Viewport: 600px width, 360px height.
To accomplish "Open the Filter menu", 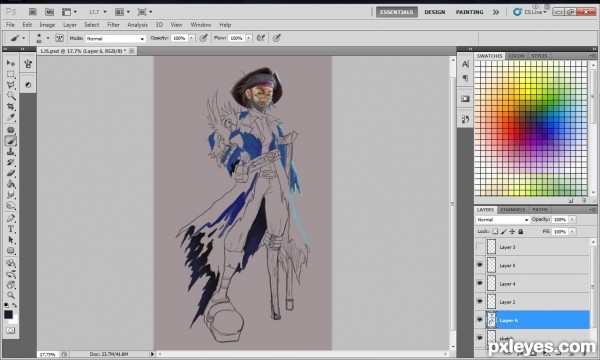I will (113, 25).
